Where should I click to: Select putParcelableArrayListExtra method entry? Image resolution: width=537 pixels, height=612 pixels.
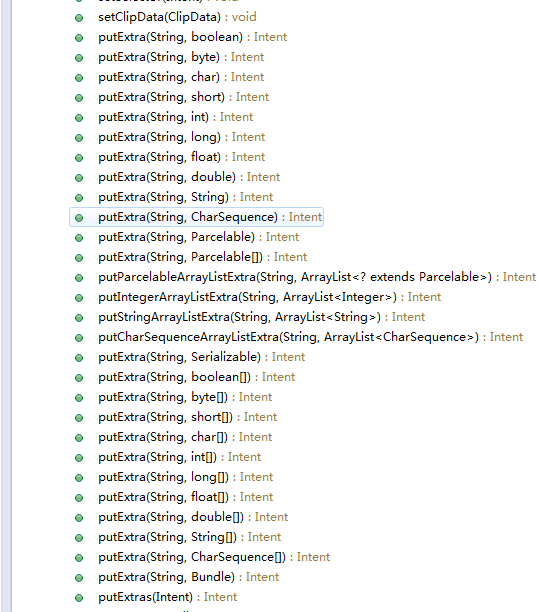tap(317, 277)
